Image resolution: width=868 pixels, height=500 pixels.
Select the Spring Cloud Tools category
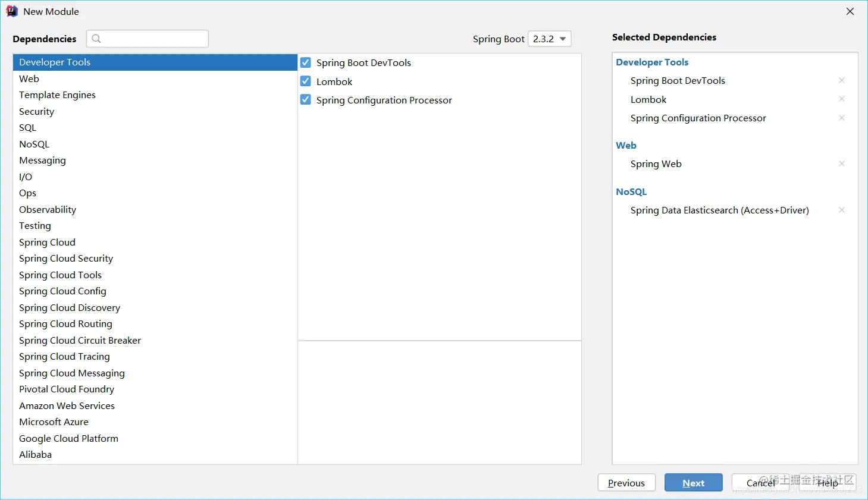(155, 275)
